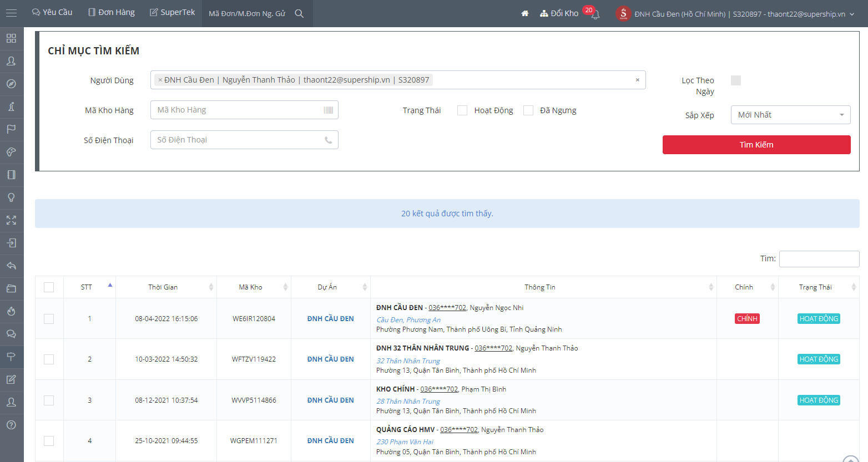The width and height of the screenshot is (868, 462).
Task: Click warehouse code WFTZV119422
Action: 254,359
